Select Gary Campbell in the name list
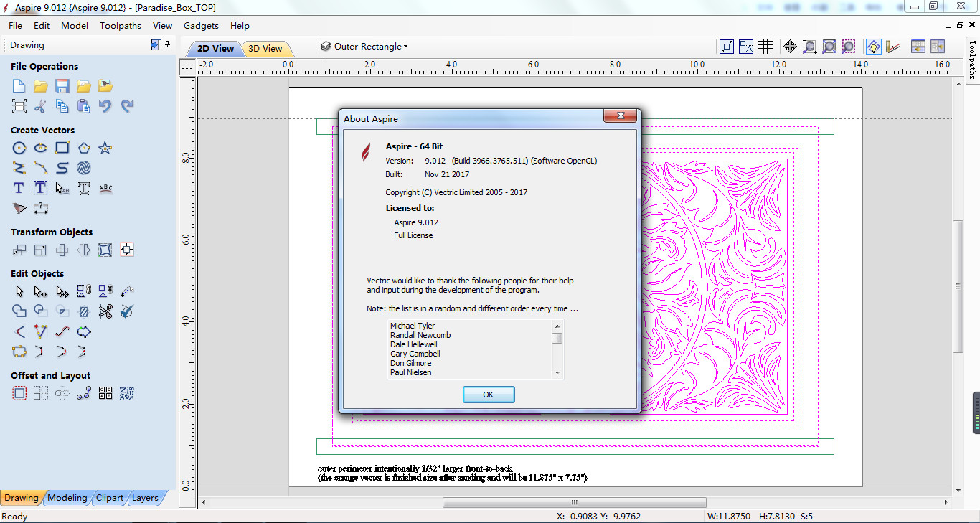 click(x=415, y=354)
